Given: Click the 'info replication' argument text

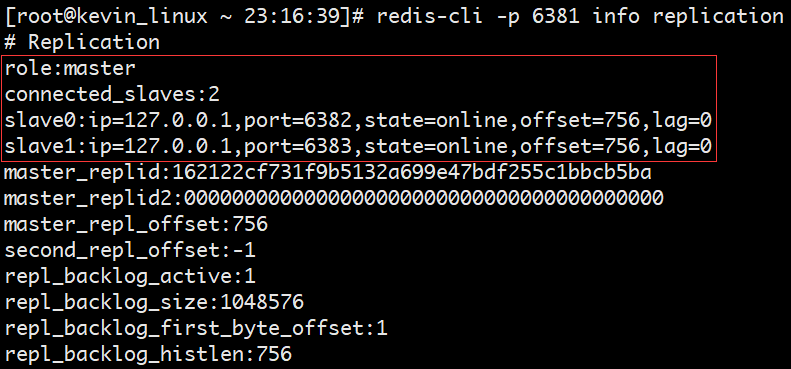Looking at the screenshot, I should 688,17.
